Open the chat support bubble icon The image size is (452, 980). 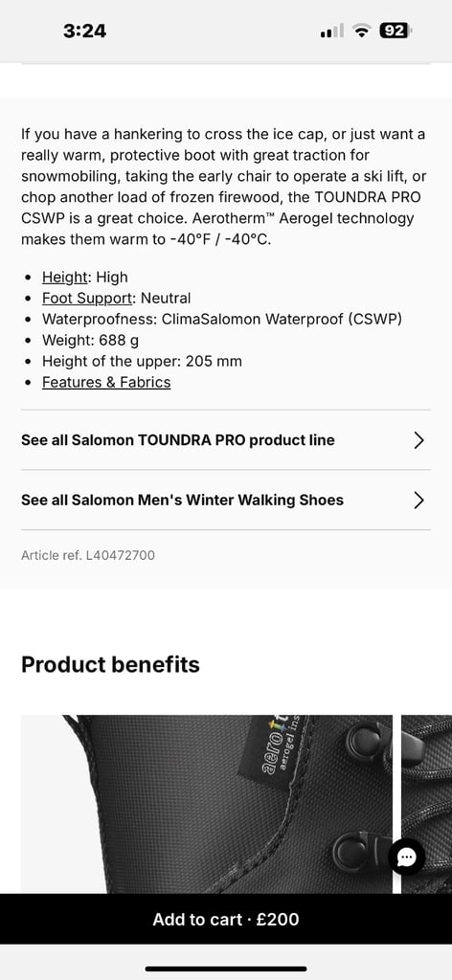[x=406, y=857]
